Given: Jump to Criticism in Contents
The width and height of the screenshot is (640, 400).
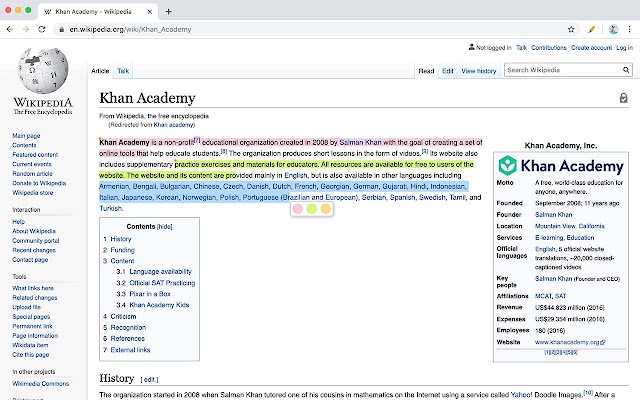Looking at the screenshot, I should pos(123,316).
